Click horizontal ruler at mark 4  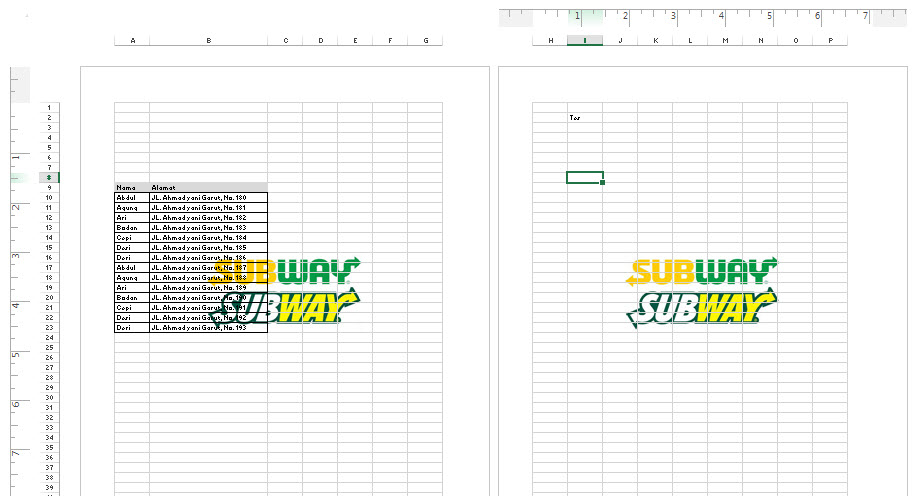pos(721,16)
